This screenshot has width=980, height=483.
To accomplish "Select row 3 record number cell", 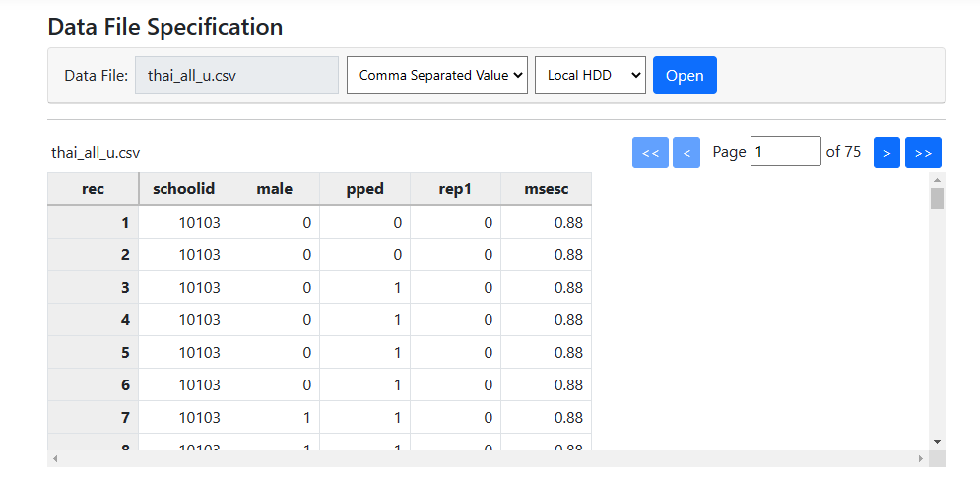I will point(94,288).
